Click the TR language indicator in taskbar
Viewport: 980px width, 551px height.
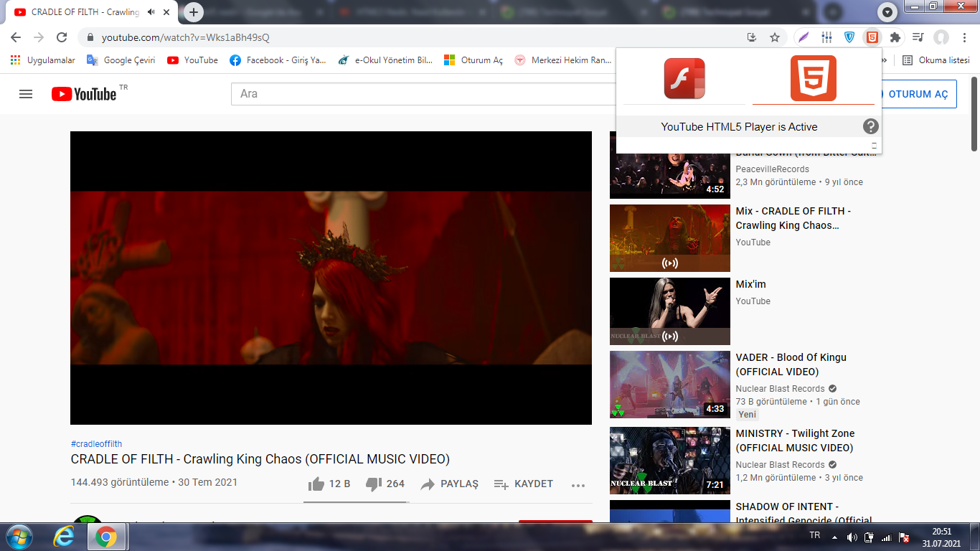[x=814, y=536]
